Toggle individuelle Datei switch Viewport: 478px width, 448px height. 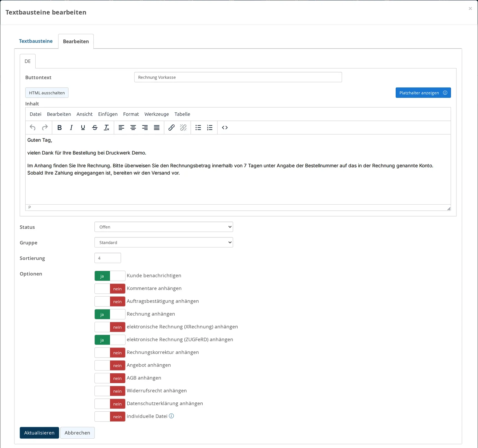click(110, 417)
